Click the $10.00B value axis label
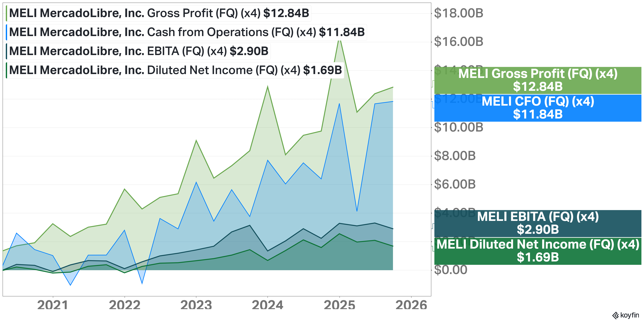The image size is (644, 322). (x=459, y=128)
